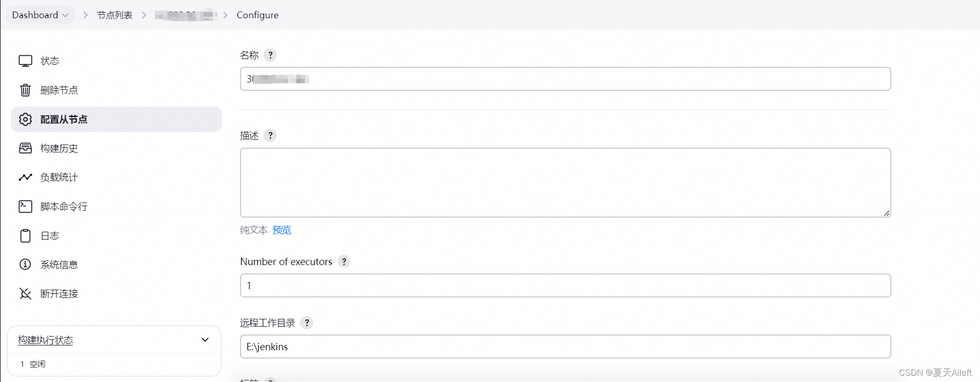The width and height of the screenshot is (980, 382).
Task: Click the trash icon for 删除节点
Action: (25, 90)
